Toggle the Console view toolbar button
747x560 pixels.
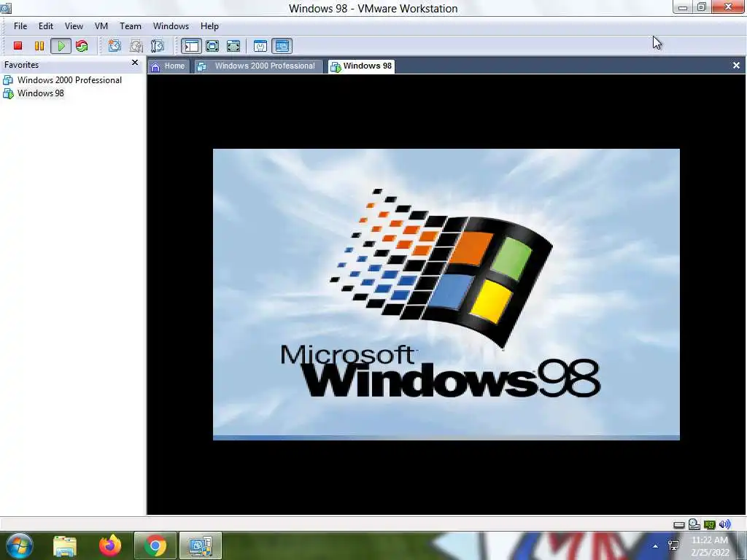[282, 46]
